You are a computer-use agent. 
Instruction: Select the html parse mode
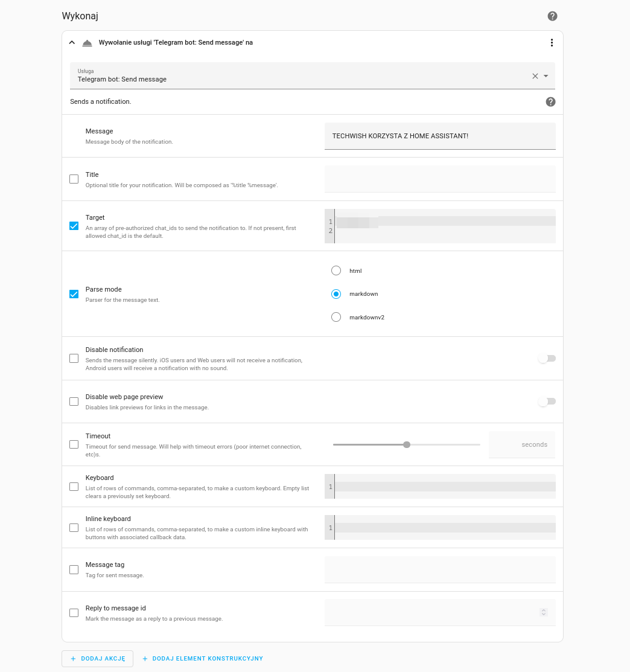coord(336,270)
